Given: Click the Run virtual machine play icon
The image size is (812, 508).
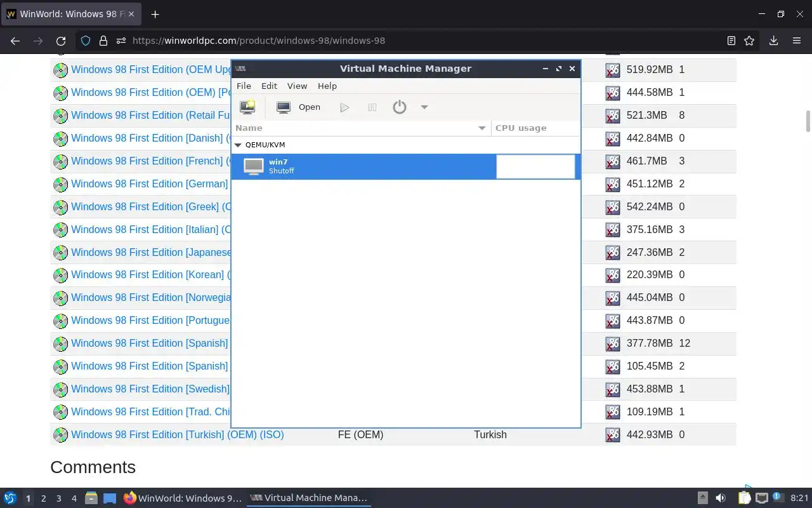Looking at the screenshot, I should (x=344, y=107).
